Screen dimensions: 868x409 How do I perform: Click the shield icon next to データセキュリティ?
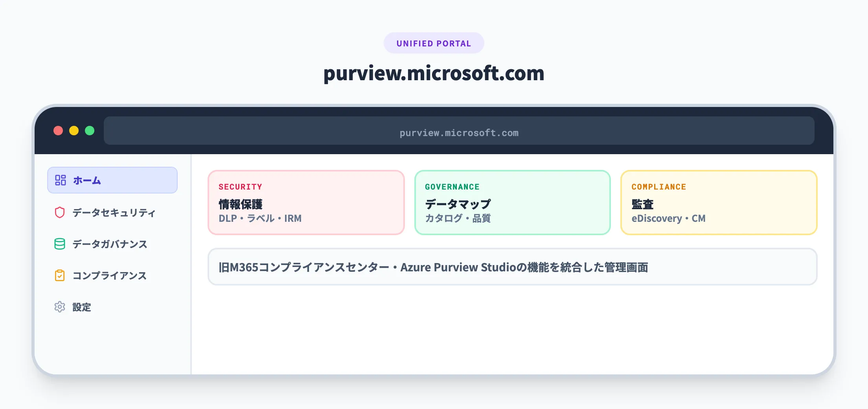pyautogui.click(x=60, y=212)
